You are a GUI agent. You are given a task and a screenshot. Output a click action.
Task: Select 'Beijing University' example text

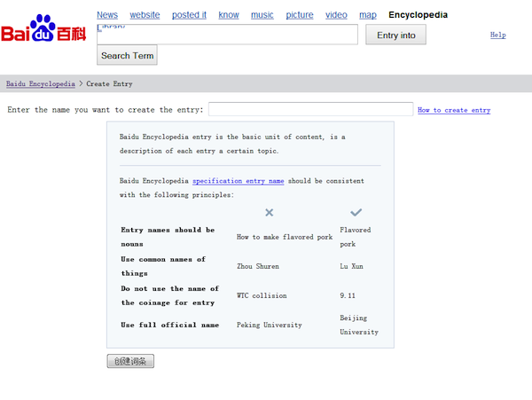pyautogui.click(x=359, y=325)
